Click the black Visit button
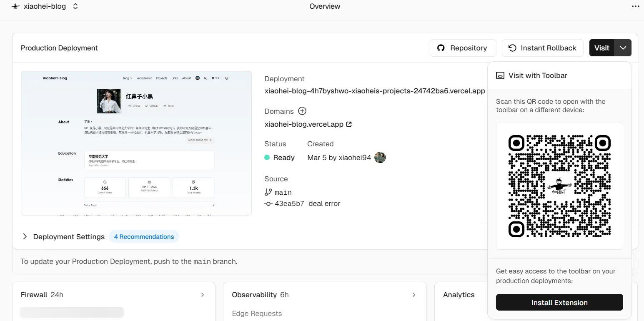644x321 pixels. tap(602, 48)
